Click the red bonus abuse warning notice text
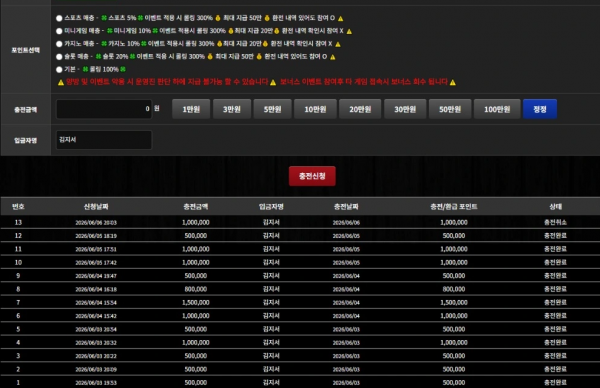 257,82
